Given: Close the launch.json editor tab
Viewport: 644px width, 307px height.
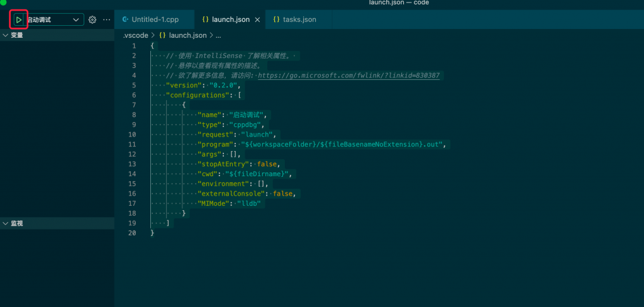Looking at the screenshot, I should 257,20.
